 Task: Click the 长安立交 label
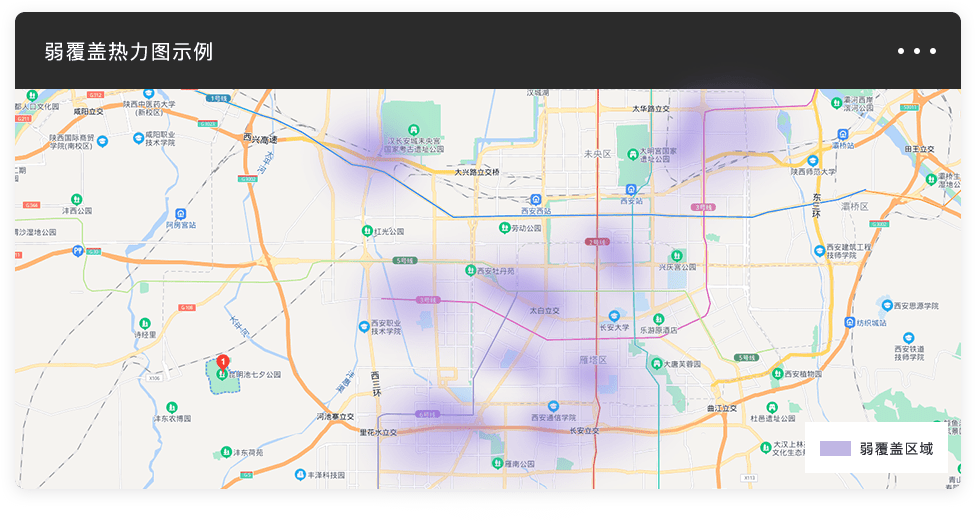(x=584, y=431)
